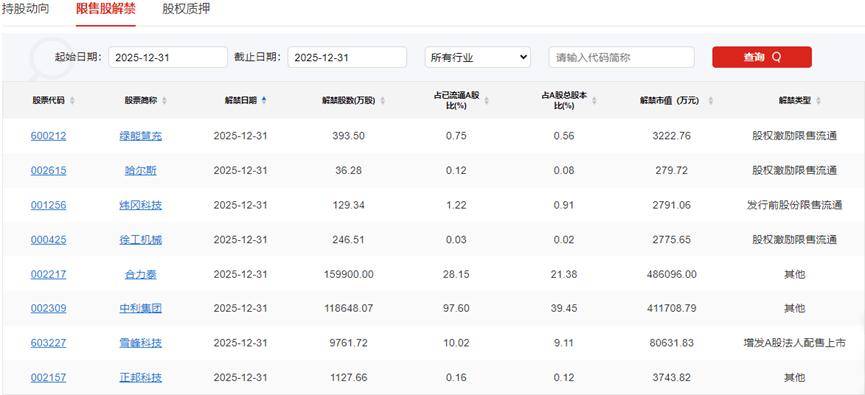Open stock code 000425 link
The width and height of the screenshot is (865, 395).
(x=49, y=240)
